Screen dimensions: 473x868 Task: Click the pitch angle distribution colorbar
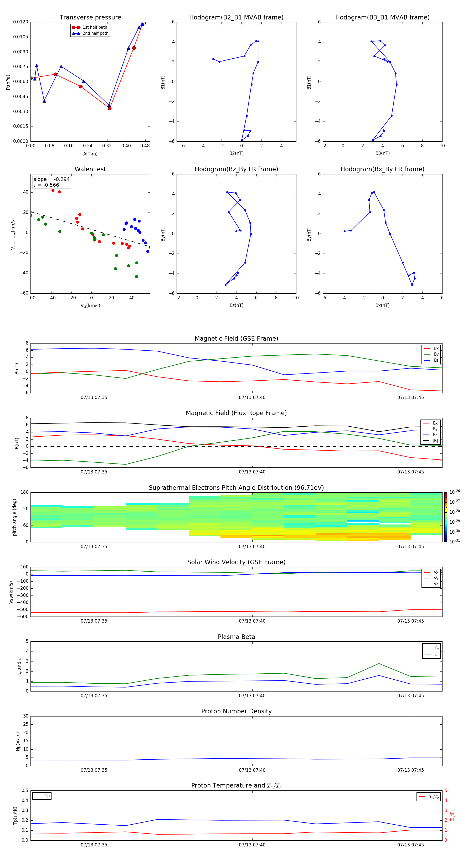(446, 517)
